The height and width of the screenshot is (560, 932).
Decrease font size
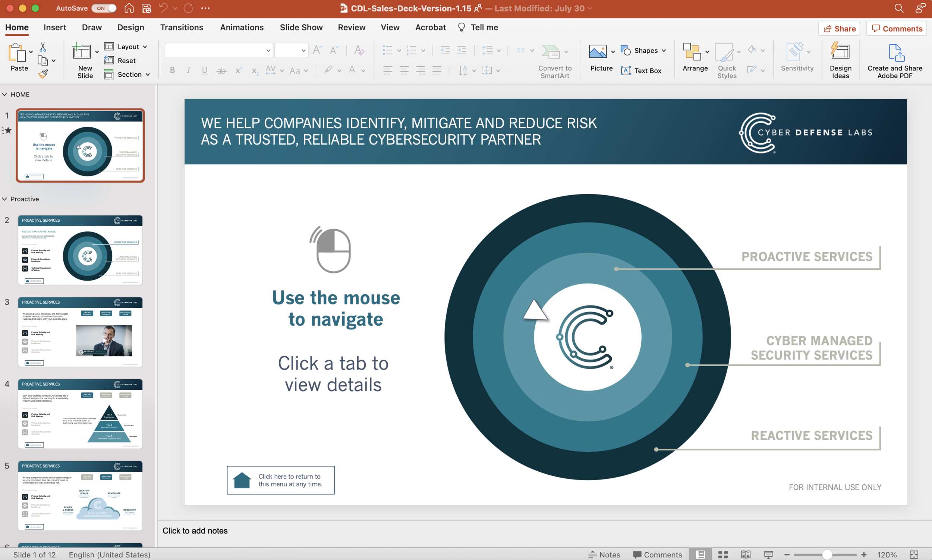334,50
